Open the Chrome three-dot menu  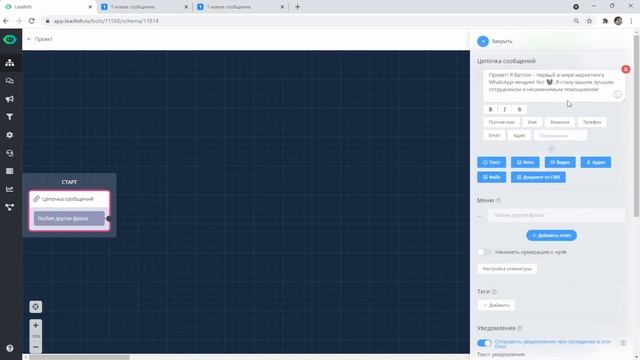click(x=631, y=21)
